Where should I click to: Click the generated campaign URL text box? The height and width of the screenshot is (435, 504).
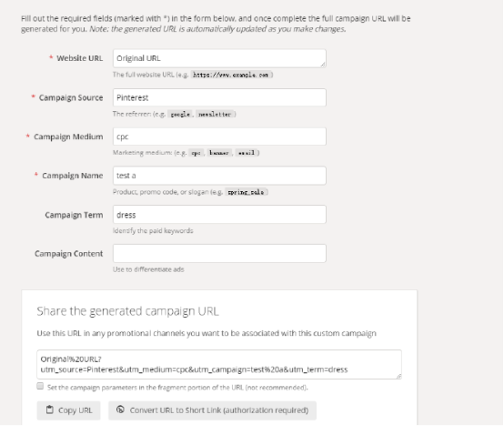219,364
